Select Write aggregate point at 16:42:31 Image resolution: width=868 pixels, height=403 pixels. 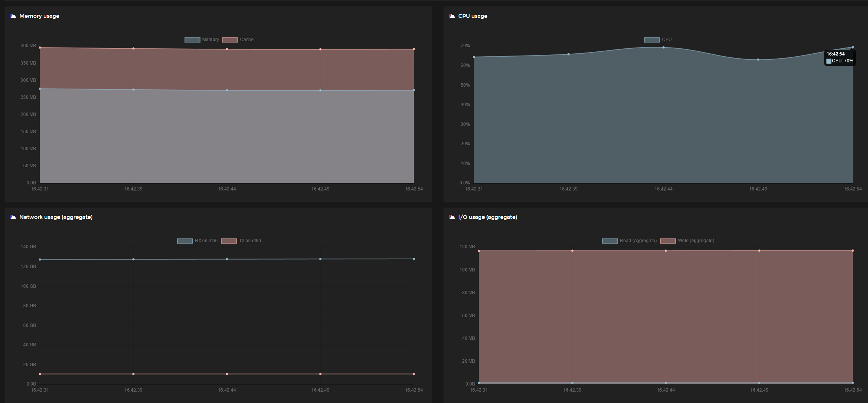coord(479,251)
